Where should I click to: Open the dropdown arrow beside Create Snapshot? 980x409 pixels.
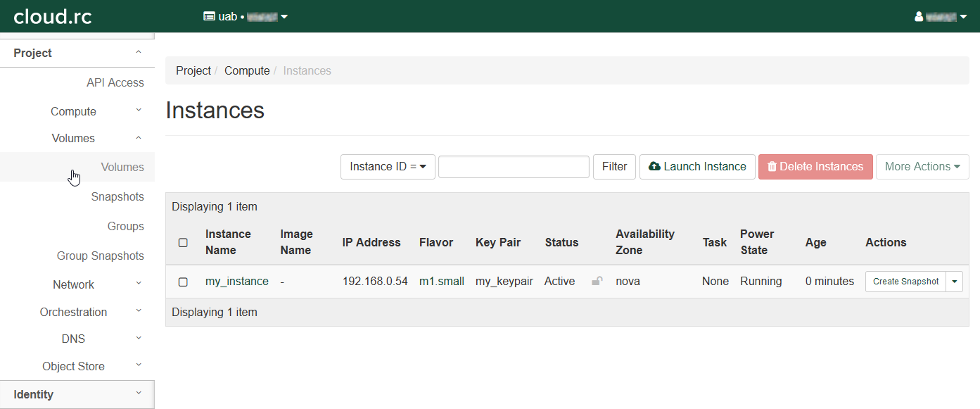click(954, 282)
